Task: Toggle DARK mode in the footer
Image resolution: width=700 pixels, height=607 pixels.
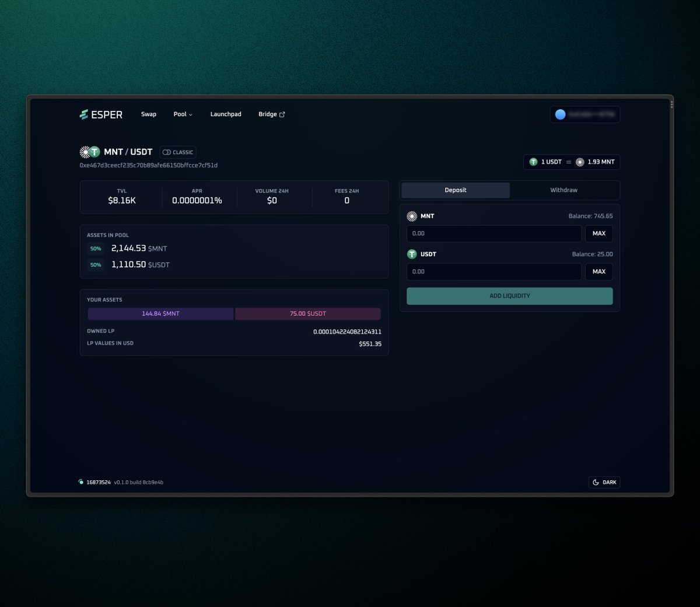Action: [604, 482]
